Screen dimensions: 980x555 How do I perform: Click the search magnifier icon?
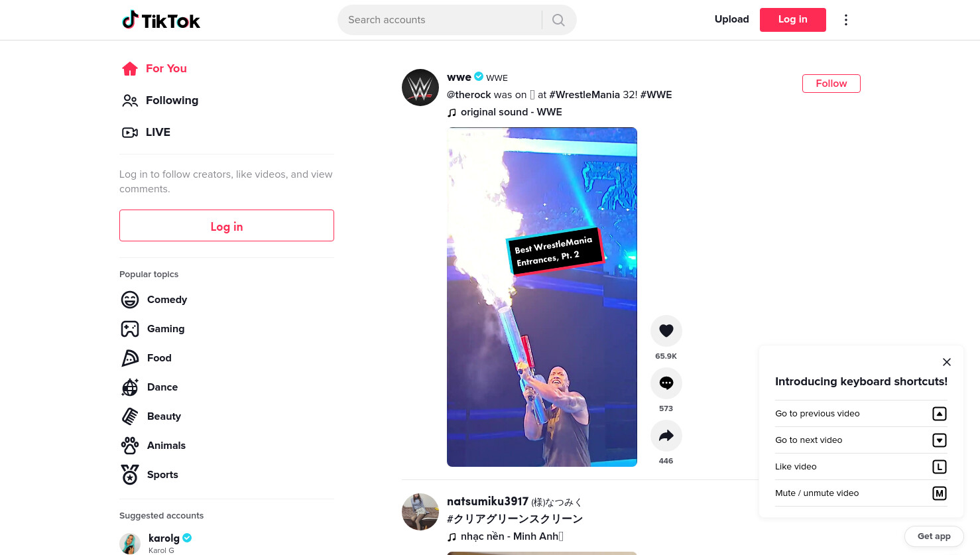click(558, 20)
